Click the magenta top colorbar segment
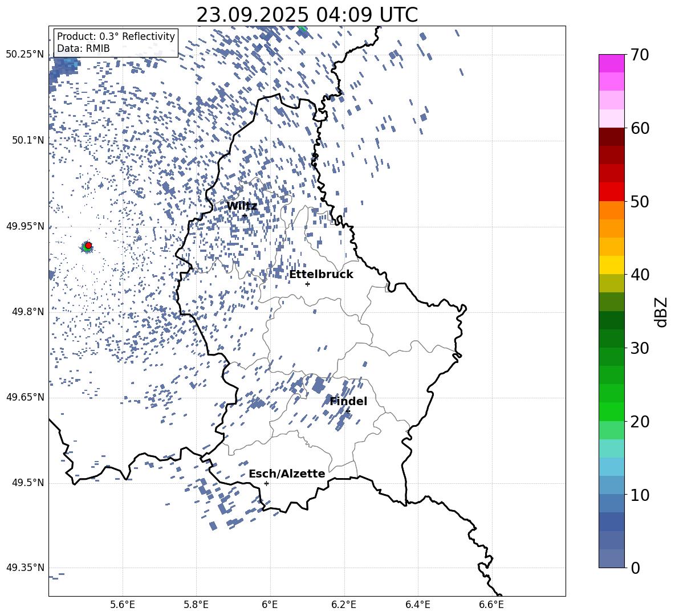The height and width of the screenshot is (616, 675). [612, 63]
